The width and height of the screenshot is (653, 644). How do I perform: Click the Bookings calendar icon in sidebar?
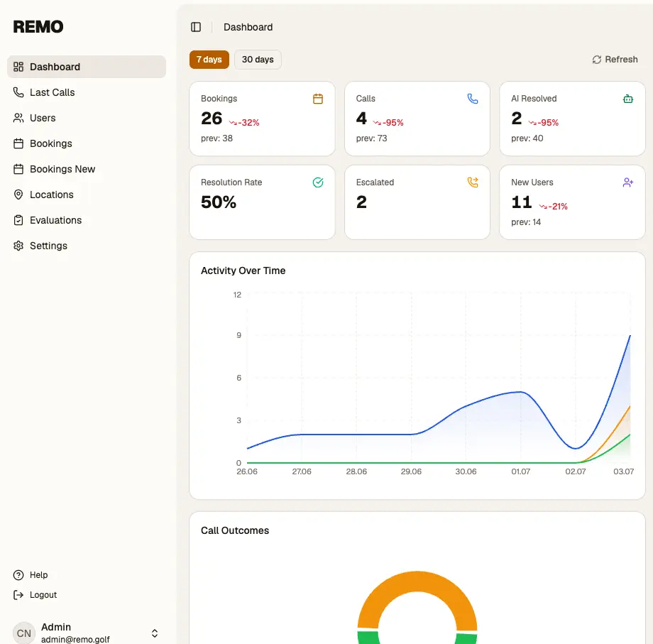(18, 143)
